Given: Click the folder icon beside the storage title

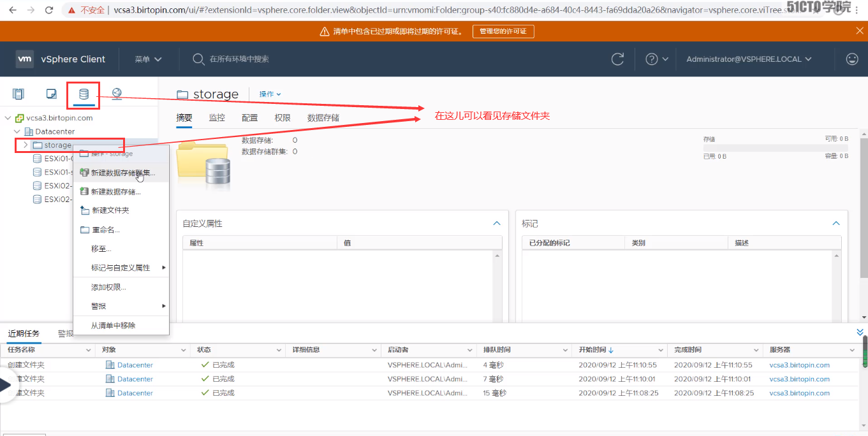Looking at the screenshot, I should (182, 94).
